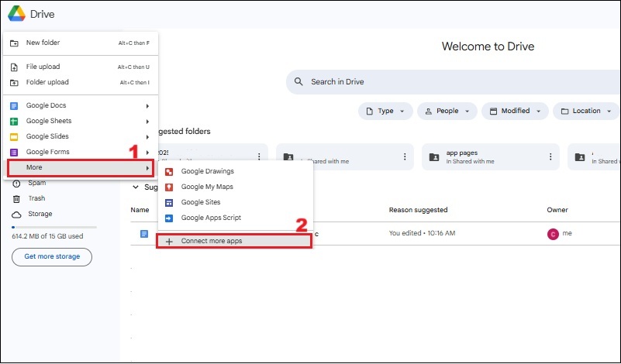Image resolution: width=621 pixels, height=364 pixels.
Task: Open the More submenu item
Action: click(81, 168)
